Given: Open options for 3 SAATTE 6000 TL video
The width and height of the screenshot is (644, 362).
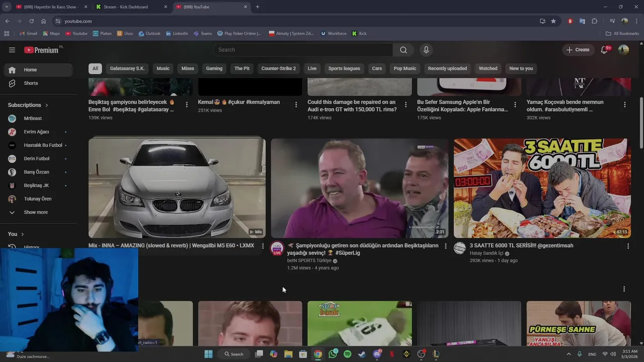Looking at the screenshot, I should point(628,246).
